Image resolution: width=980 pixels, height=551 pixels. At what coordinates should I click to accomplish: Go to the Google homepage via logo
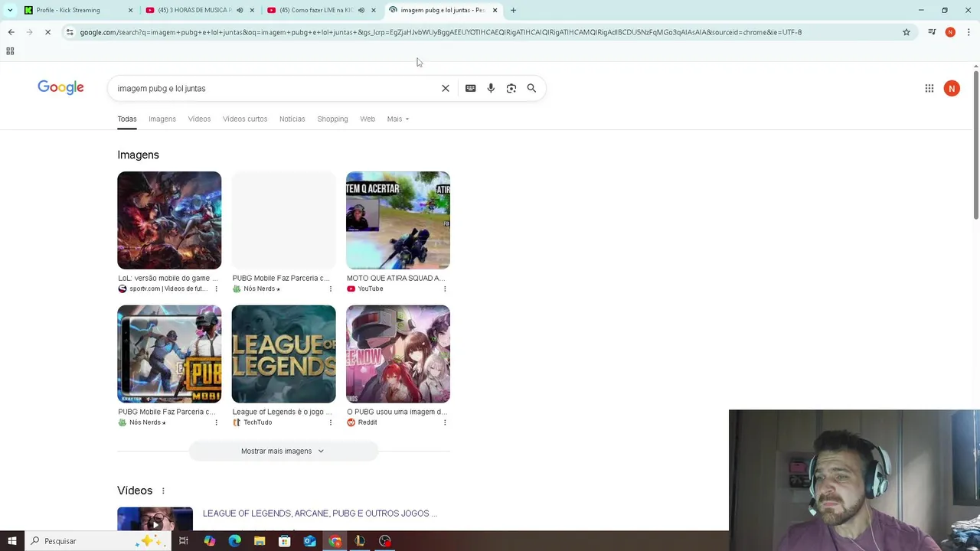pos(60,87)
